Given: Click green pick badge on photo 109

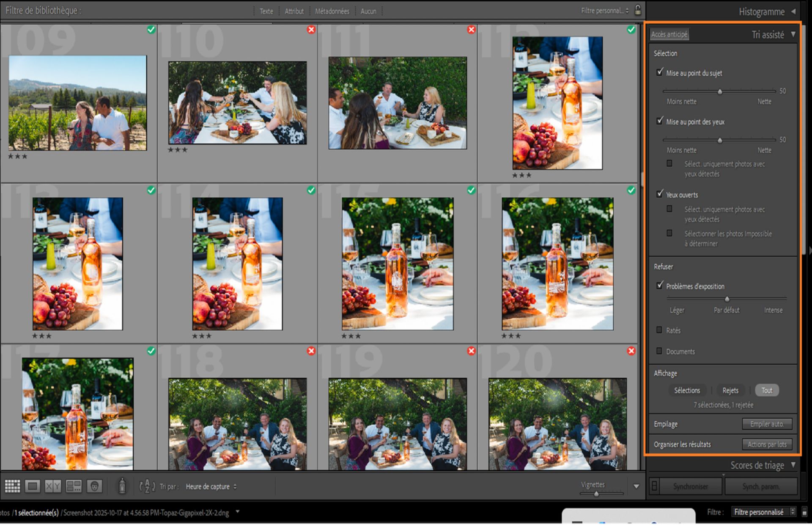Looking at the screenshot, I should pos(151,30).
